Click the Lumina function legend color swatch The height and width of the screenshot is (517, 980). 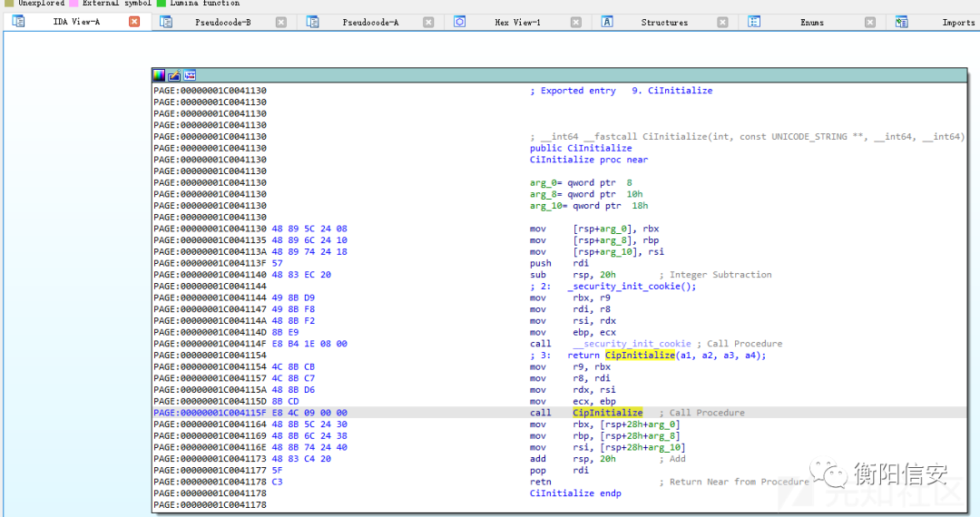point(162,3)
